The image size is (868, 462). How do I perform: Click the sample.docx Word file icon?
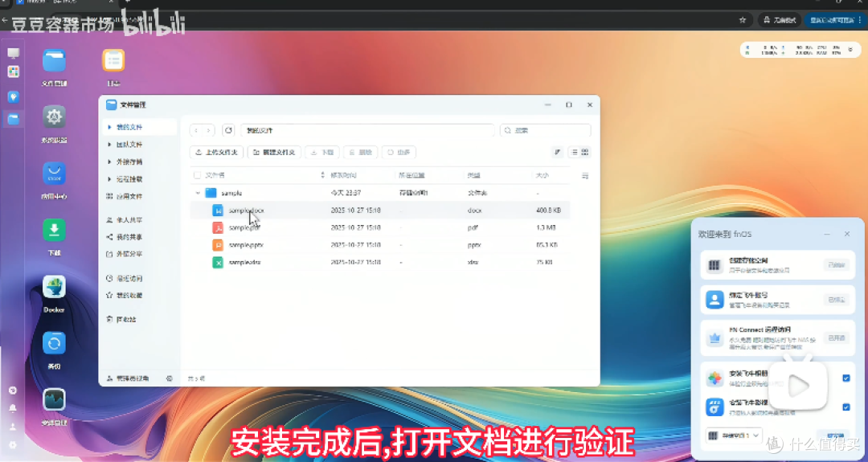[x=218, y=211]
